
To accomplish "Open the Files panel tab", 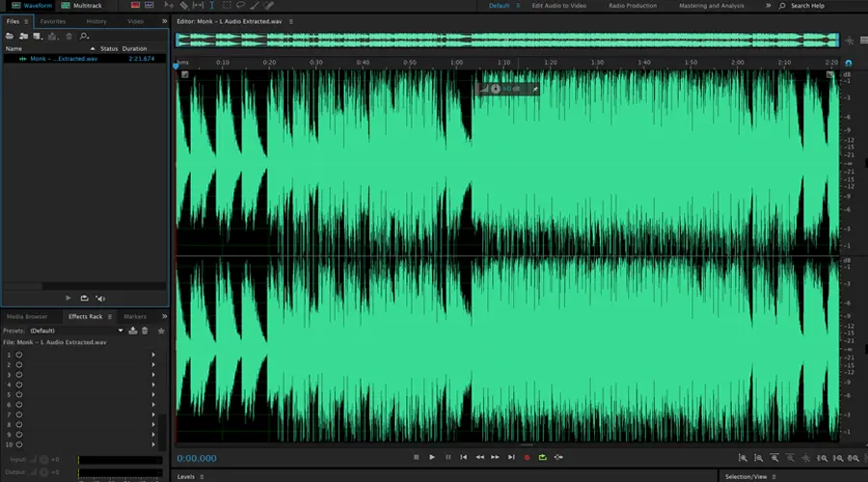I will pyautogui.click(x=13, y=21).
